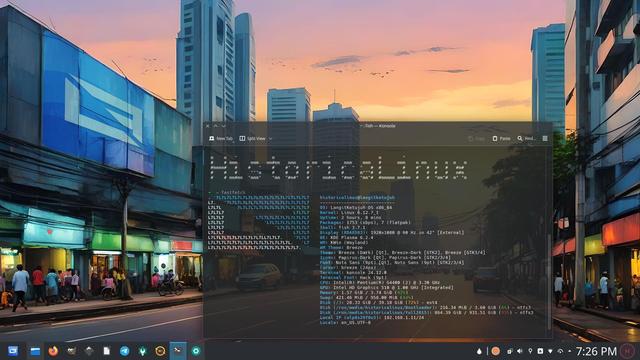Open the Konsole hamburger menu
Image resolution: width=640 pixels, height=360 pixels.
[545, 139]
